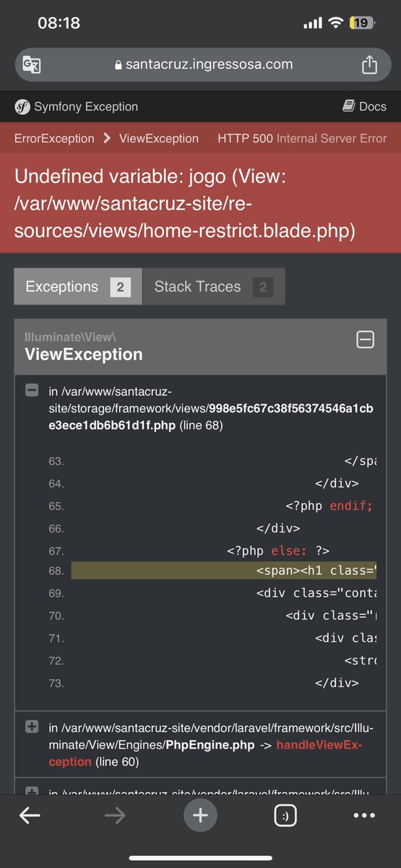This screenshot has width=401, height=868.
Task: Click 'HTTP 500 Internal Server Error' status text
Action: click(302, 138)
